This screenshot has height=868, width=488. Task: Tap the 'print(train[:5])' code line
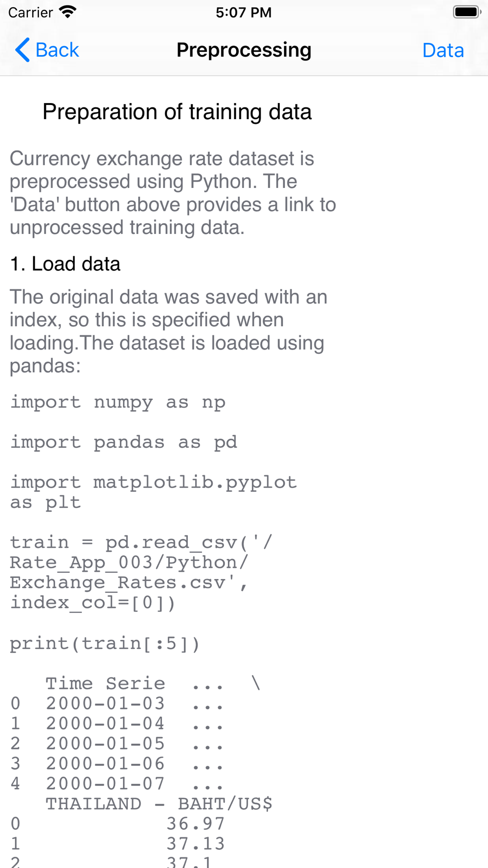[x=105, y=643]
